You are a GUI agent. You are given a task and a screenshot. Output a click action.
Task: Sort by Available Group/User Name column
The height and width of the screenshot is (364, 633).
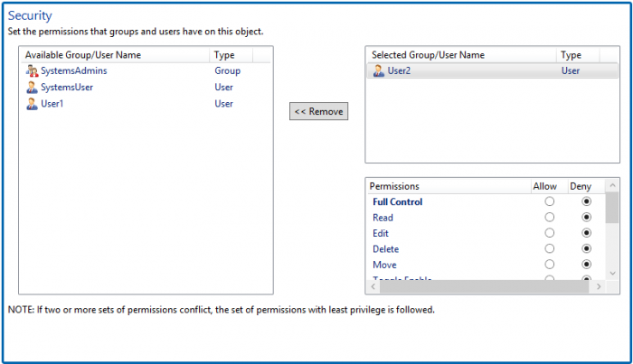point(83,55)
